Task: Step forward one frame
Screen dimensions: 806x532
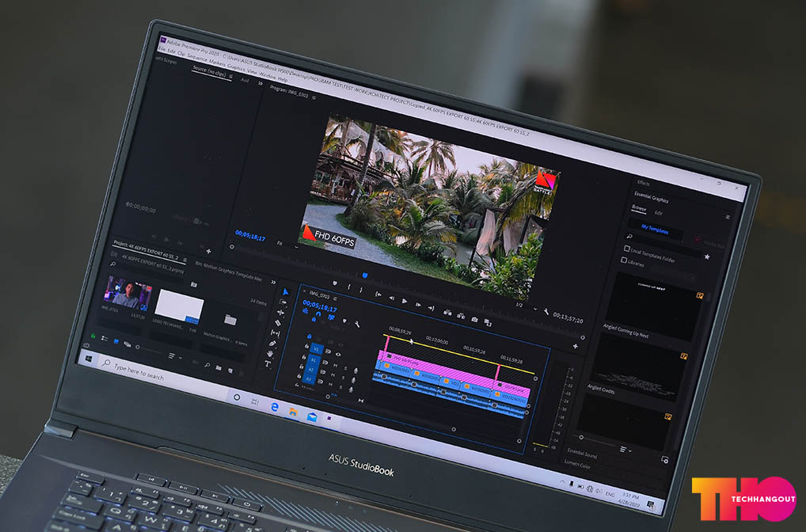Action: 418,304
